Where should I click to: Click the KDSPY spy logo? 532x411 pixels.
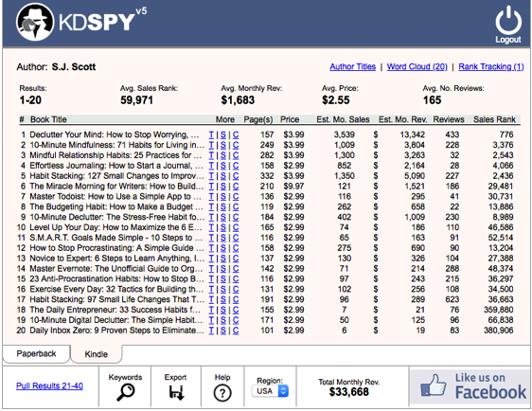coord(35,22)
